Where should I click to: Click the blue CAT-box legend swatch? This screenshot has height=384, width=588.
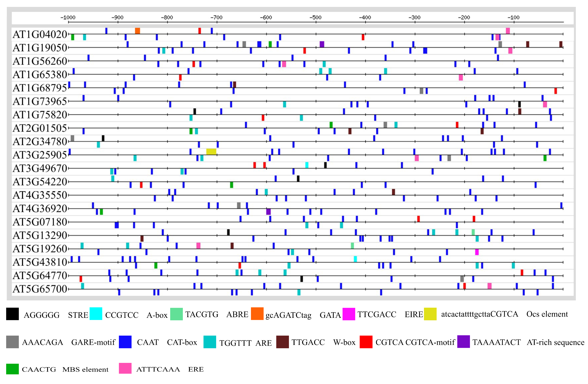(x=125, y=342)
